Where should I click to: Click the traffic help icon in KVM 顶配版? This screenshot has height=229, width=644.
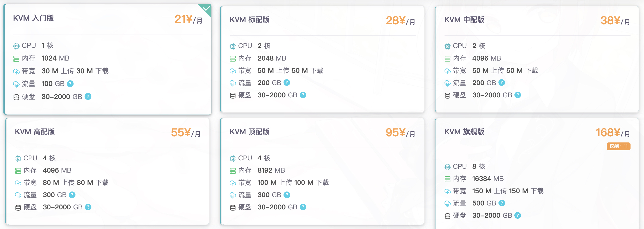(x=287, y=195)
